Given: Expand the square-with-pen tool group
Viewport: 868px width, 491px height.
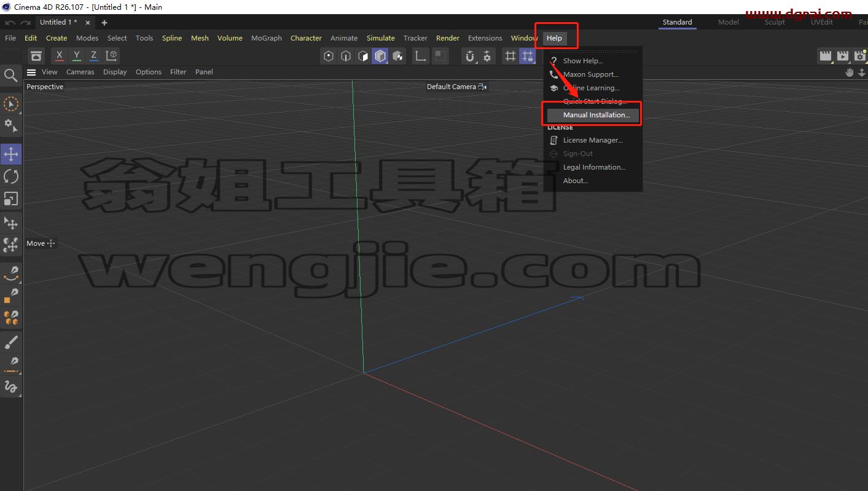Looking at the screenshot, I should pos(11,296).
